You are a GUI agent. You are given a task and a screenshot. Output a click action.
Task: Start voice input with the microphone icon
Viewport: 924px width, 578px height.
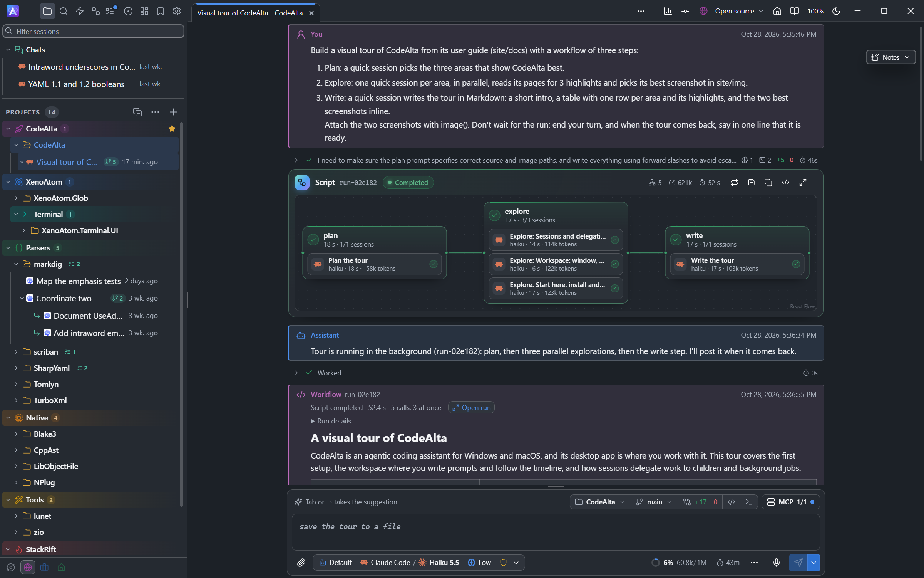coord(777,563)
